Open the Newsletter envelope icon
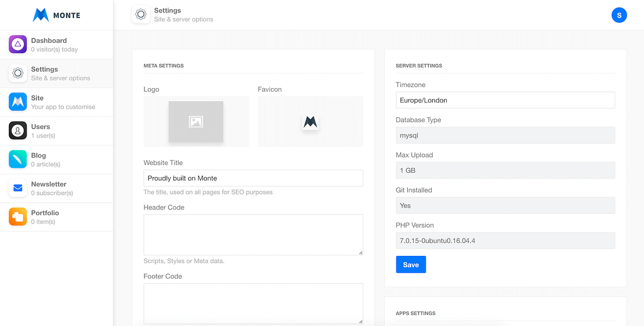Screen dimensions: 644x326 tap(18, 189)
